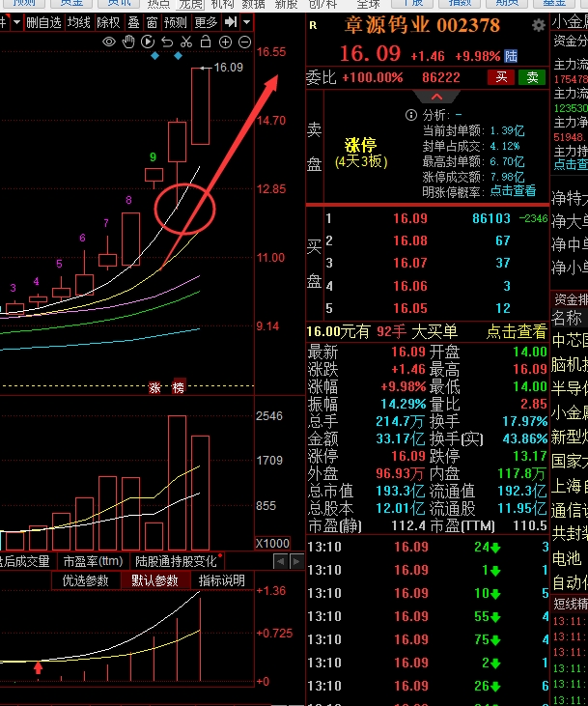Zoom out with the circled minus icon

(244, 42)
